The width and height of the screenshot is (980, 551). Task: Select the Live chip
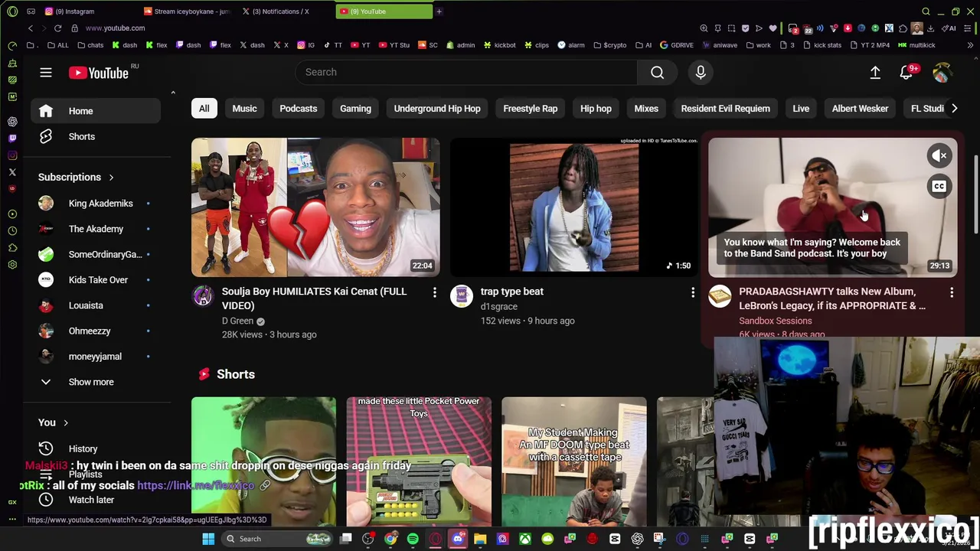801,109
